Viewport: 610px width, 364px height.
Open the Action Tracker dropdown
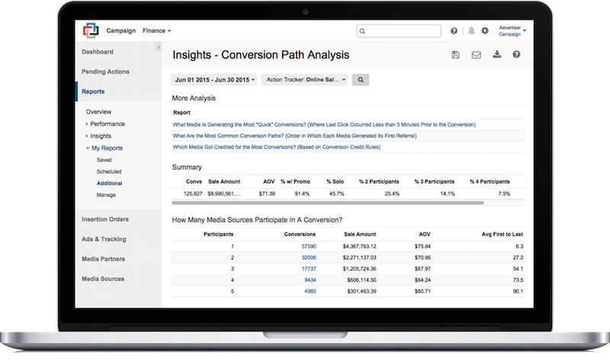305,79
